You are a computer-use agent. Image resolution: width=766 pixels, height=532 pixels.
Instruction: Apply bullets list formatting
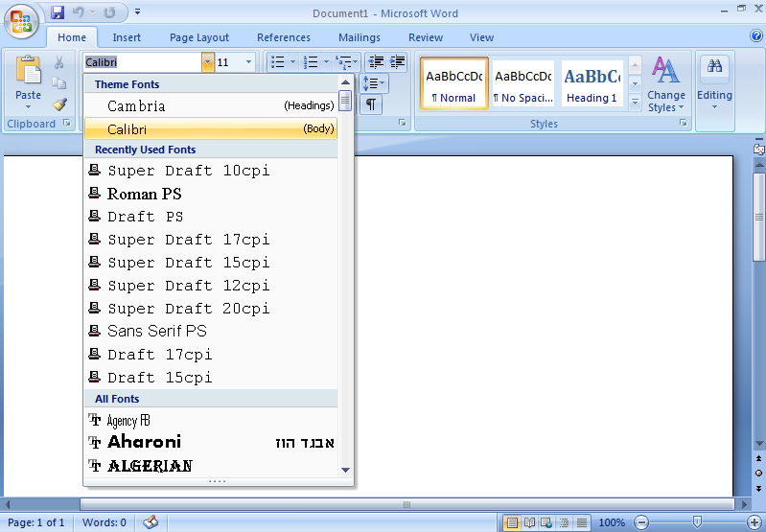coord(278,62)
